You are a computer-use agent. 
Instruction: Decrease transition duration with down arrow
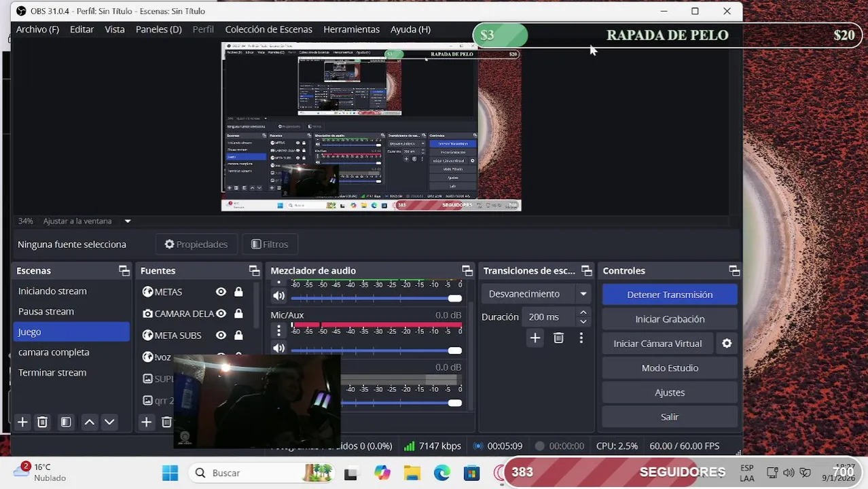tap(583, 321)
